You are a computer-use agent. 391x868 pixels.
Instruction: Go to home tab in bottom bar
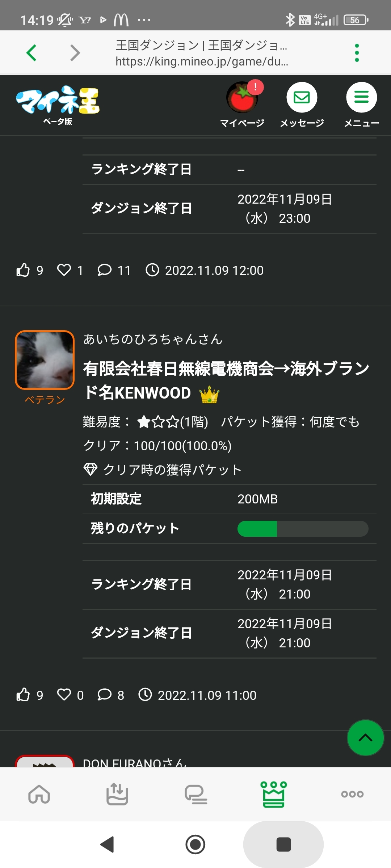pos(39,794)
